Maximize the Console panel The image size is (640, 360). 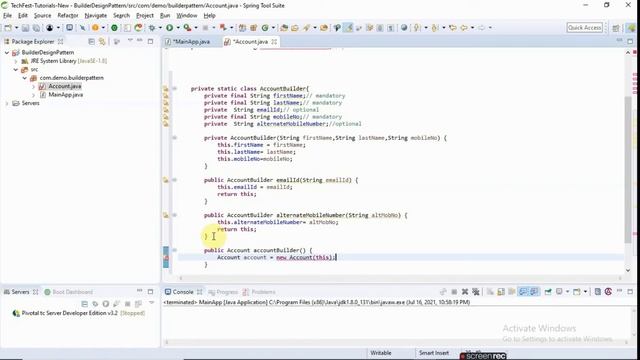tap(630, 291)
